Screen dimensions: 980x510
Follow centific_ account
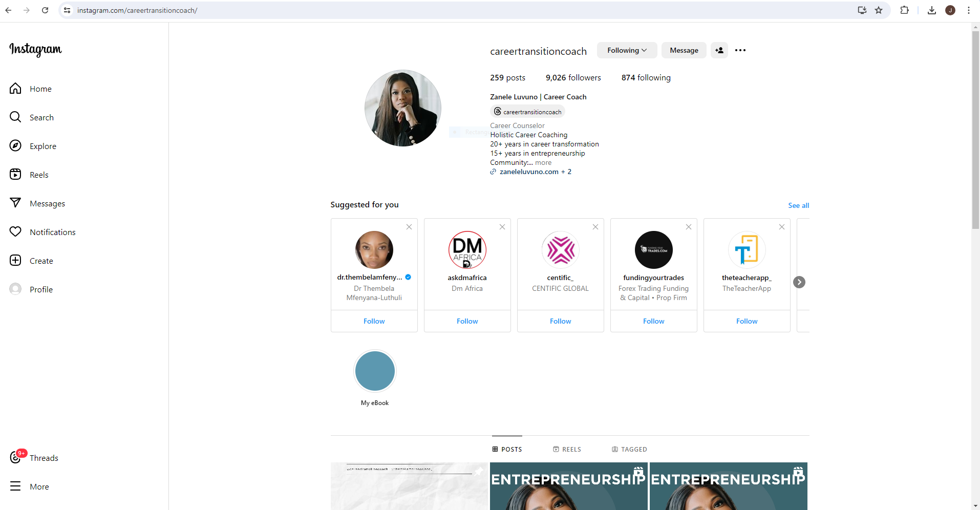pos(561,321)
